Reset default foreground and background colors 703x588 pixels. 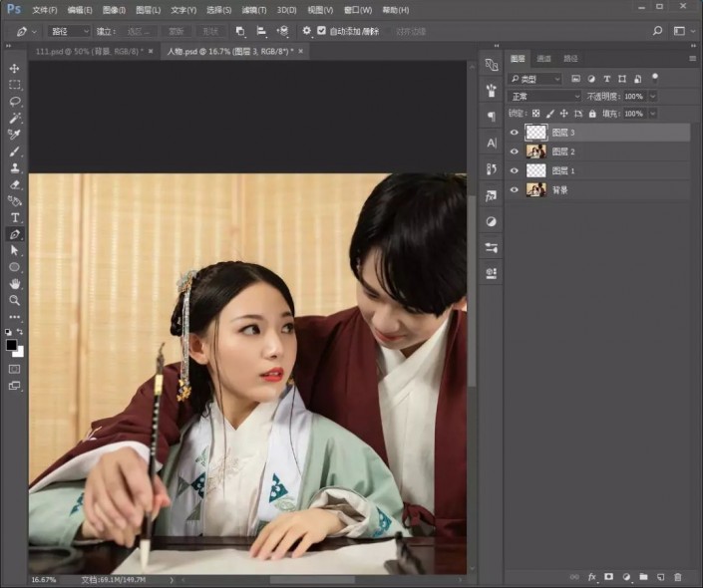(8, 332)
